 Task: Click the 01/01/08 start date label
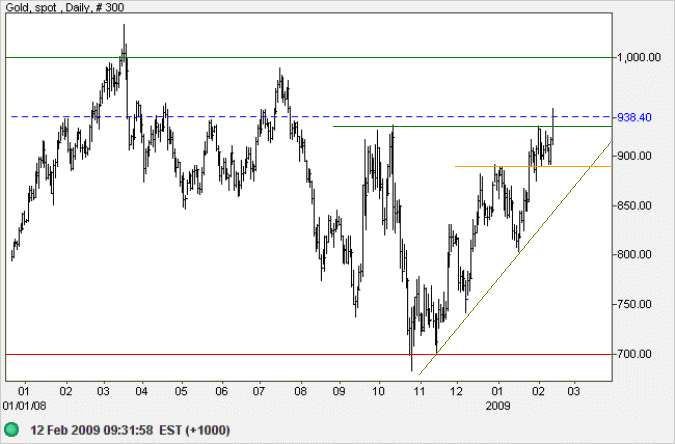25,406
